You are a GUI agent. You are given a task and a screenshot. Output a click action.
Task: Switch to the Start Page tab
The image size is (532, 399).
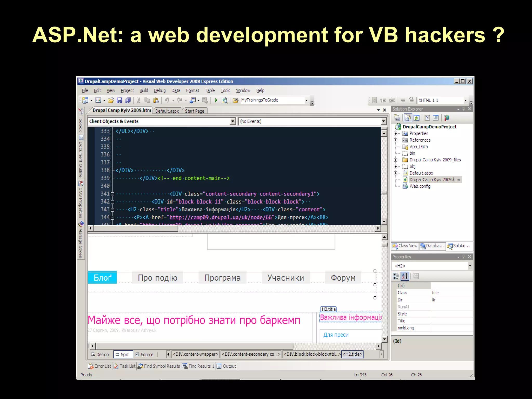(195, 111)
